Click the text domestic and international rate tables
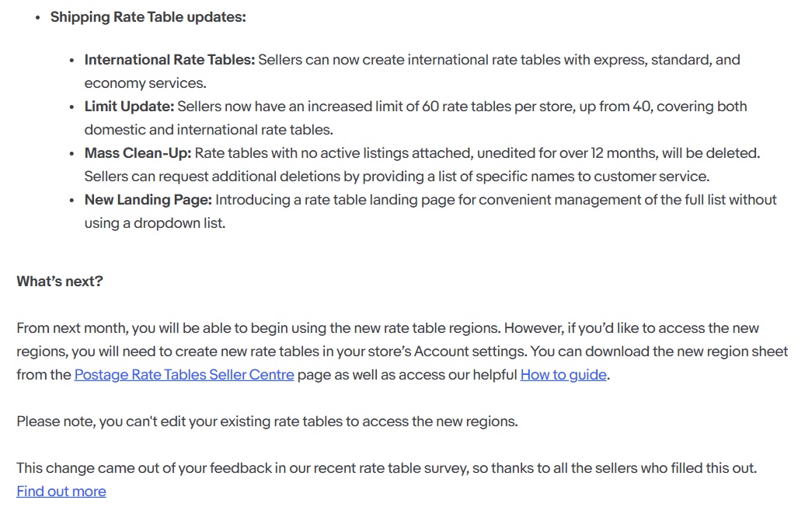The height and width of the screenshot is (511, 812). point(209,130)
